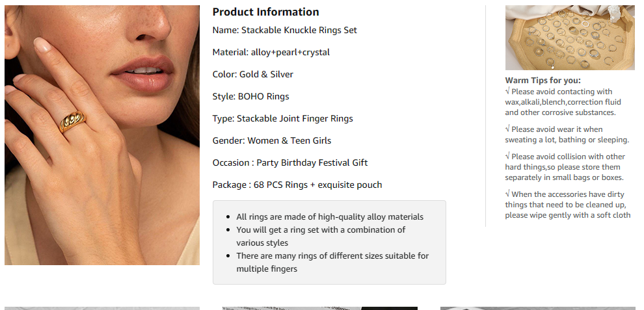Click the bottom middle partially visible image

click(x=320, y=308)
